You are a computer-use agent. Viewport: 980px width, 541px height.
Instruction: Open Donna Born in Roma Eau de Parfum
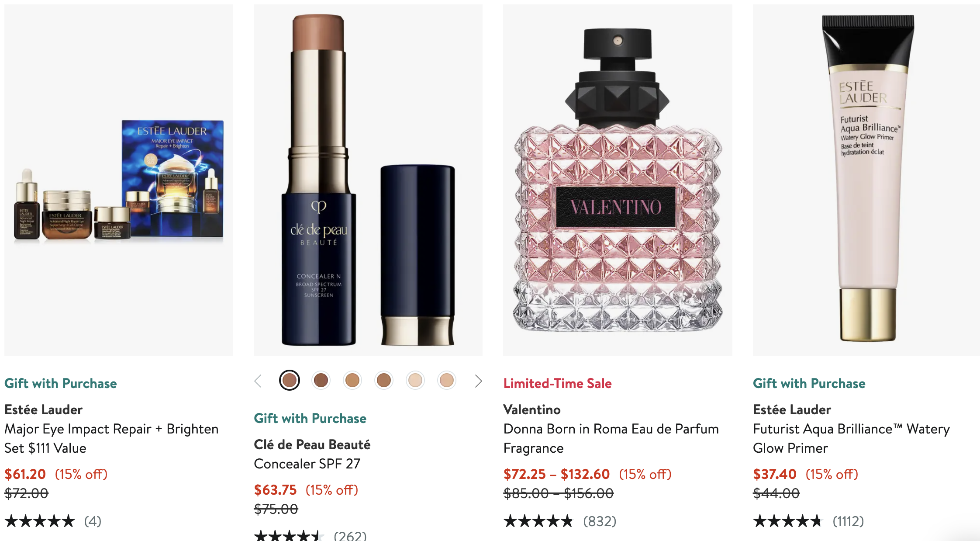click(x=611, y=438)
